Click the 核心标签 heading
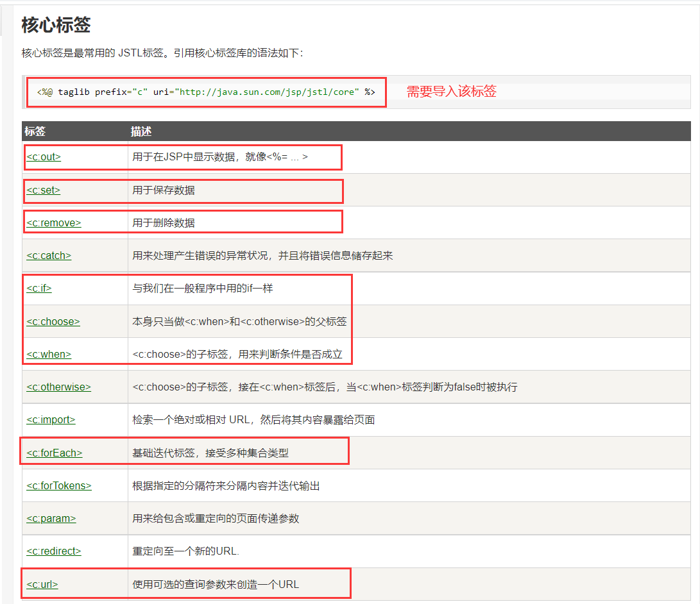Viewport: 700px width, 604px height. [x=56, y=25]
